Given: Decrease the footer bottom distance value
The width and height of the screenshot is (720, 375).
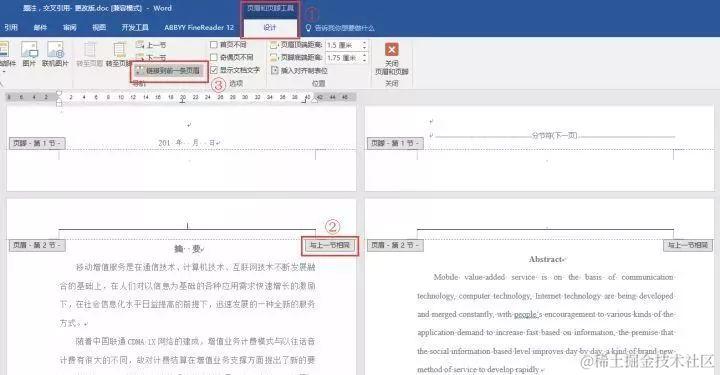Looking at the screenshot, I should [x=365, y=61].
